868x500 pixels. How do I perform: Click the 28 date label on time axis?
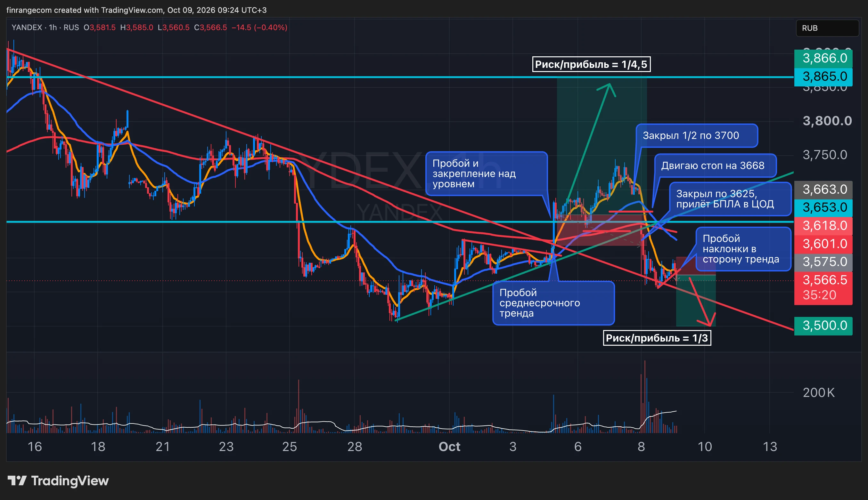354,447
